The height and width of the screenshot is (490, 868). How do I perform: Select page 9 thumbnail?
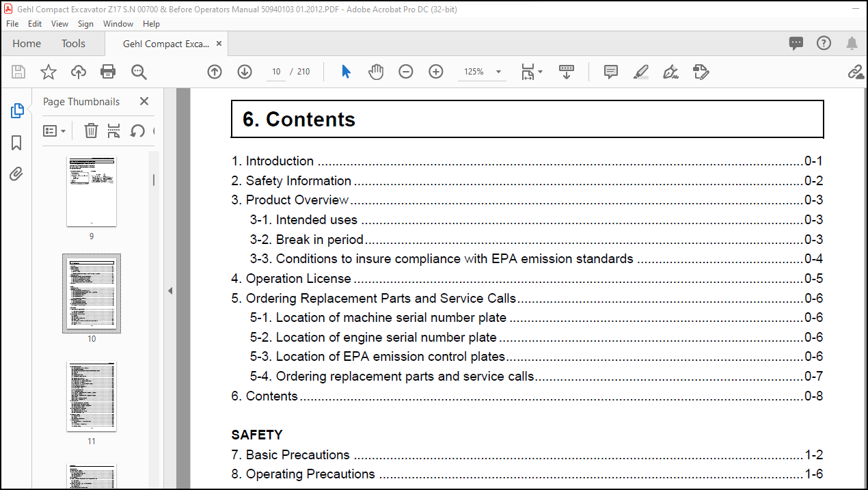coord(92,191)
